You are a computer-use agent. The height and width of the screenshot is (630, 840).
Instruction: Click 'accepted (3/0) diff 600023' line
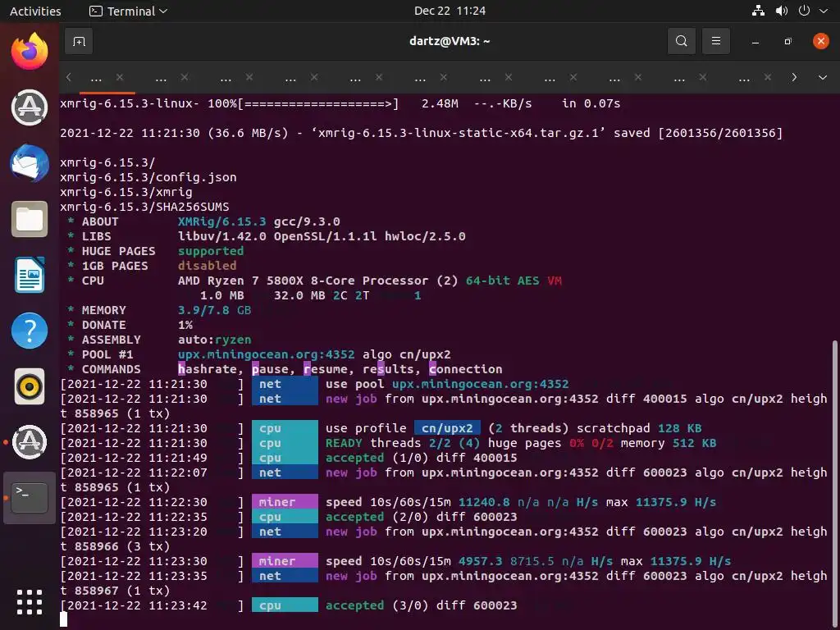(421, 605)
